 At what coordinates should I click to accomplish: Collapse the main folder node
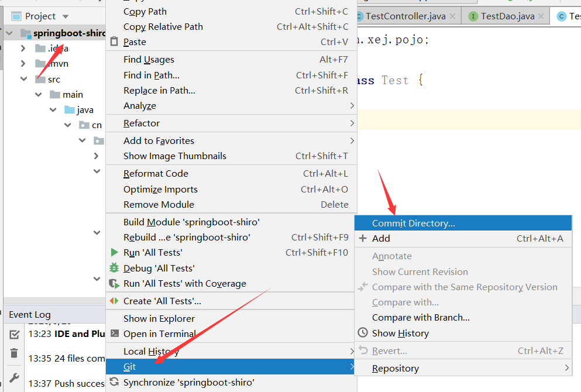tap(39, 94)
